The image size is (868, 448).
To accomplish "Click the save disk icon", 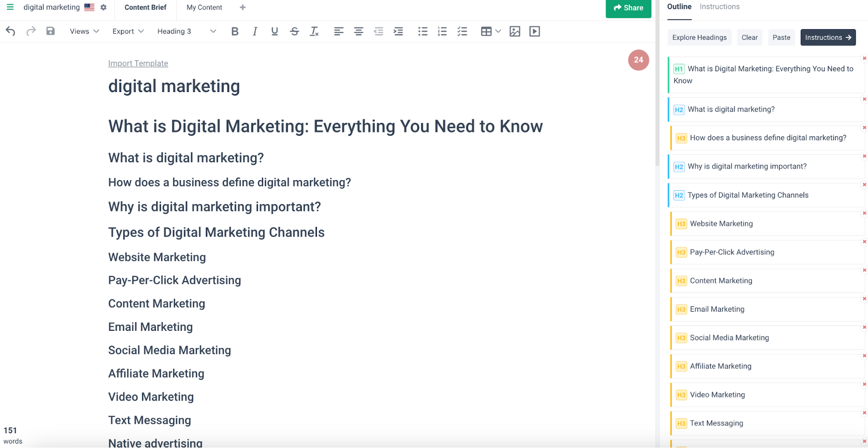I will [50, 31].
